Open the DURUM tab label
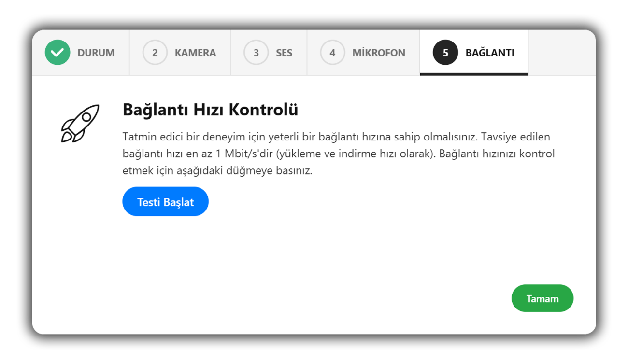This screenshot has width=628, height=364. point(96,53)
